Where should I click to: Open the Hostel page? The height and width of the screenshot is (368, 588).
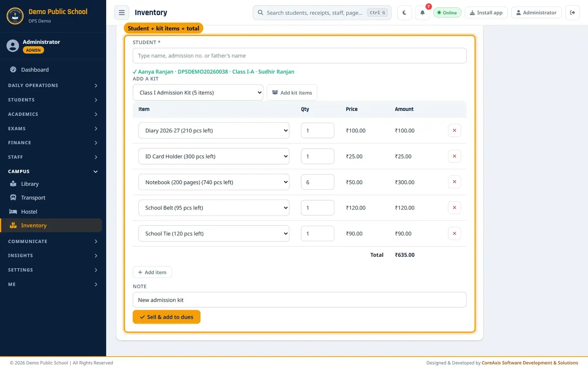click(x=51, y=212)
